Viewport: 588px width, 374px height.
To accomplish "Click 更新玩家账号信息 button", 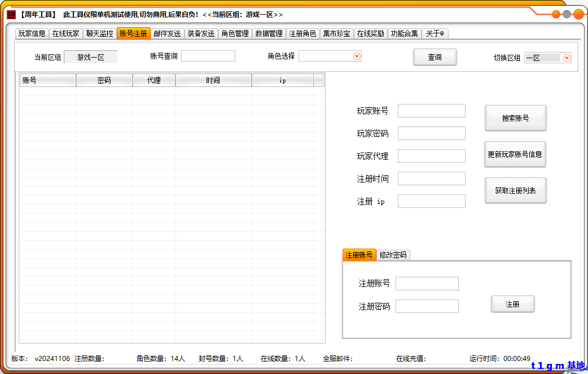I will (x=515, y=155).
